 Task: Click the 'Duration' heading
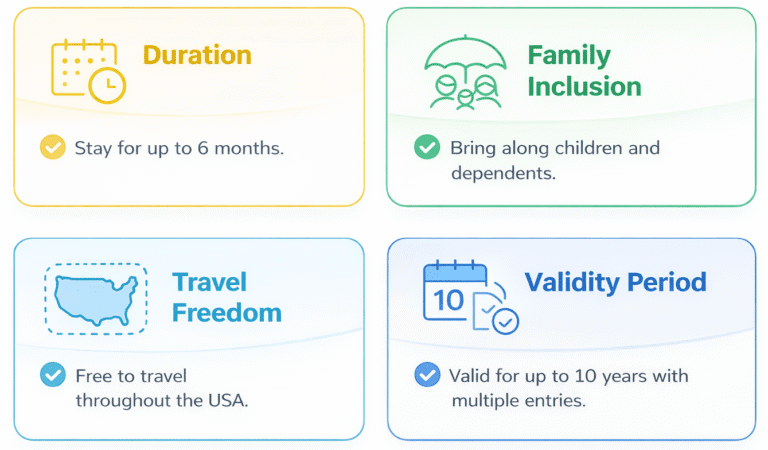(196, 54)
